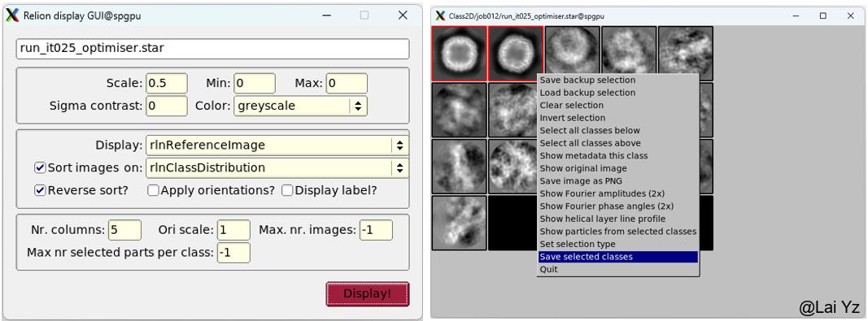Image resolution: width=868 pixels, height=321 pixels.
Task: Click the X icon of Class2D window title
Action: (x=440, y=15)
